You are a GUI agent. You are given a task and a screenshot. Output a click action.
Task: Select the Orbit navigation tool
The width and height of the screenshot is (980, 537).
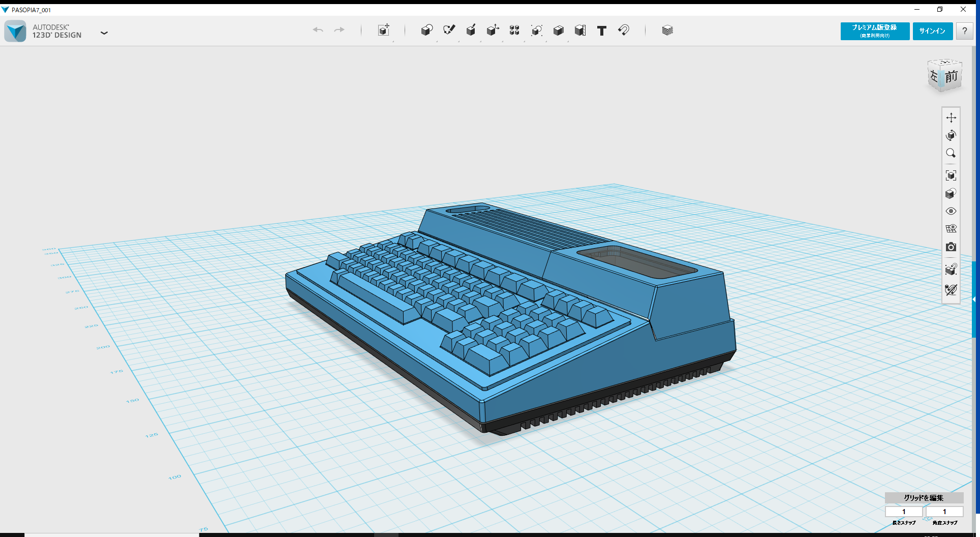coord(951,135)
